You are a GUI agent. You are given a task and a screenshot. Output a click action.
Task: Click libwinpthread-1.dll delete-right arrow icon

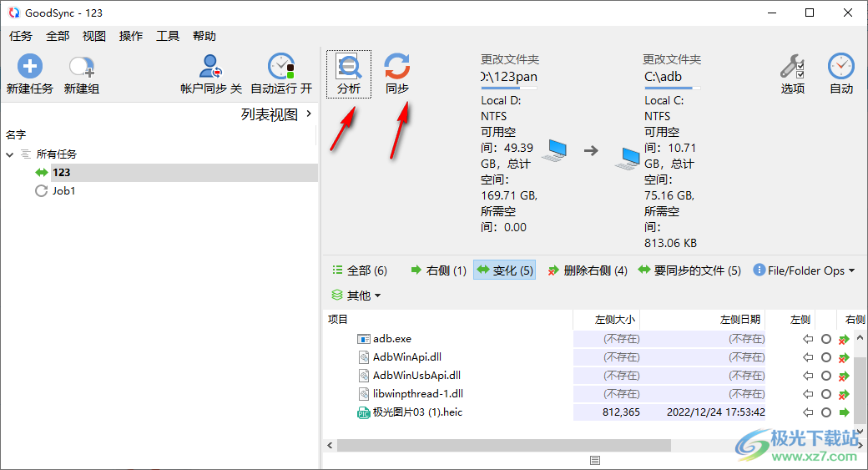pos(844,394)
